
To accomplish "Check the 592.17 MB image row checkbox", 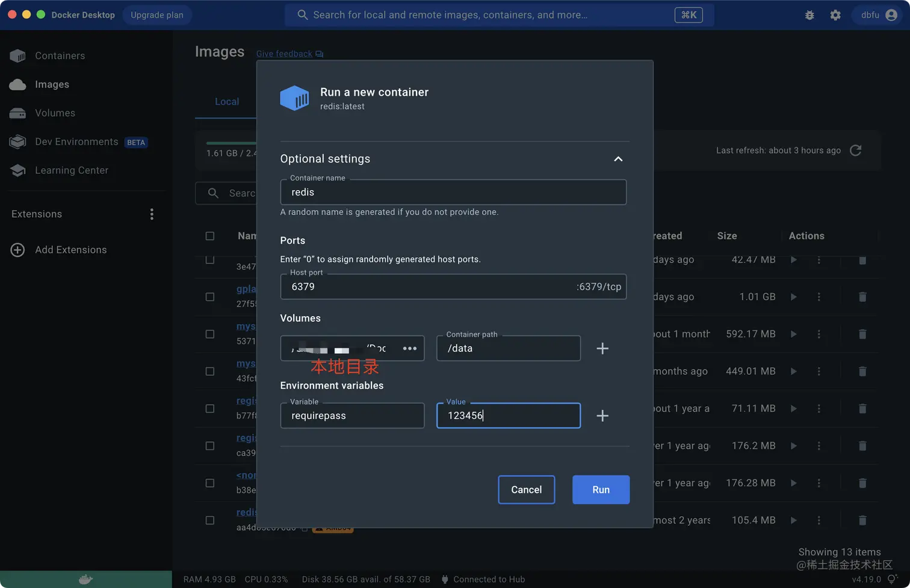I will pos(210,334).
